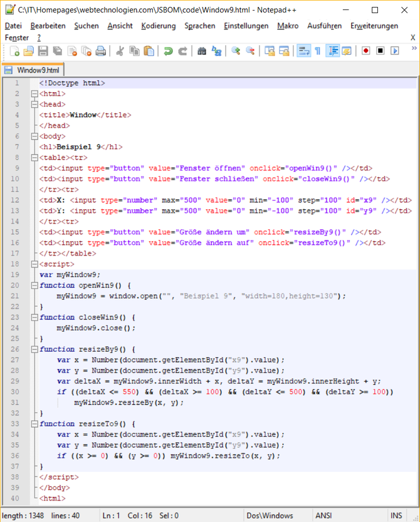This screenshot has width=420, height=522.
Task: Click the Open file folder icon
Action: [29, 51]
